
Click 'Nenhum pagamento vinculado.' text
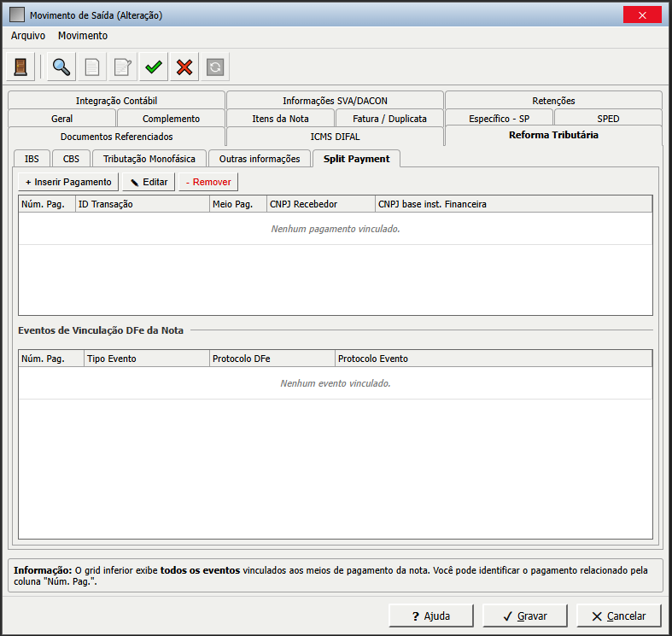(336, 229)
